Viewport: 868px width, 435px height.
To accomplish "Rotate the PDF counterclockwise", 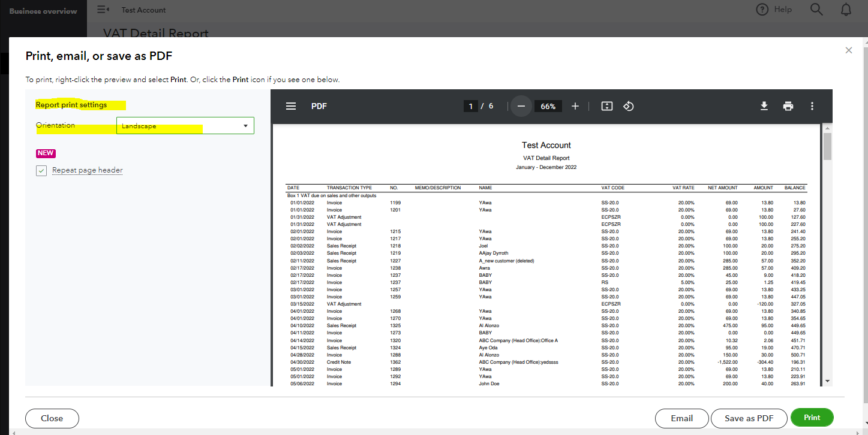I will 628,106.
